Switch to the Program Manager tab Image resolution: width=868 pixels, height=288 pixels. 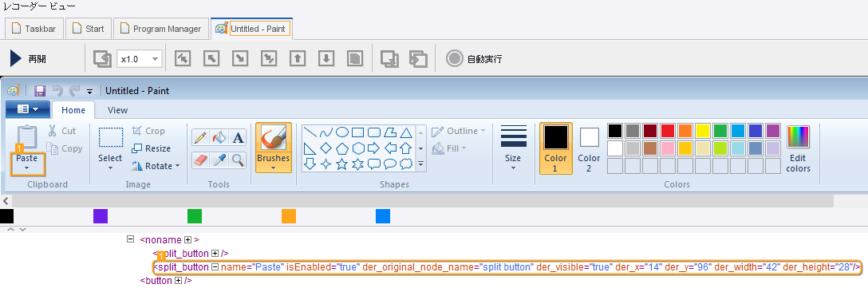coord(161,29)
